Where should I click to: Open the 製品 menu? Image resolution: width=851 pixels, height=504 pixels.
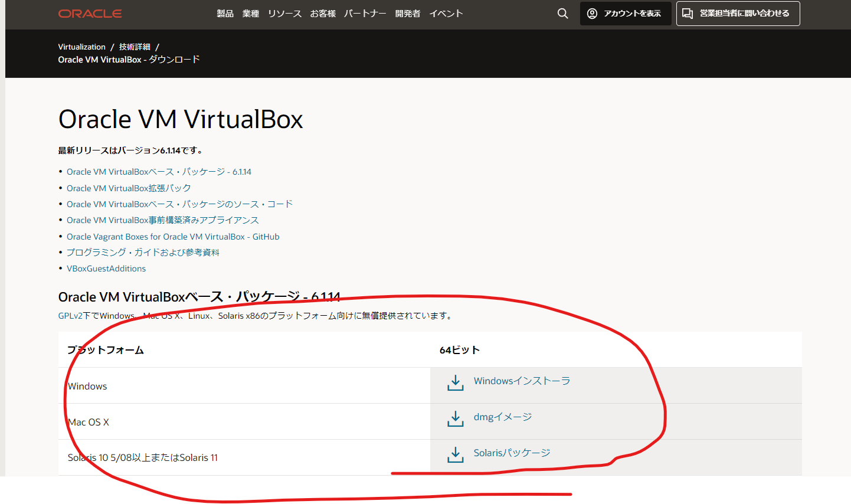pyautogui.click(x=225, y=14)
